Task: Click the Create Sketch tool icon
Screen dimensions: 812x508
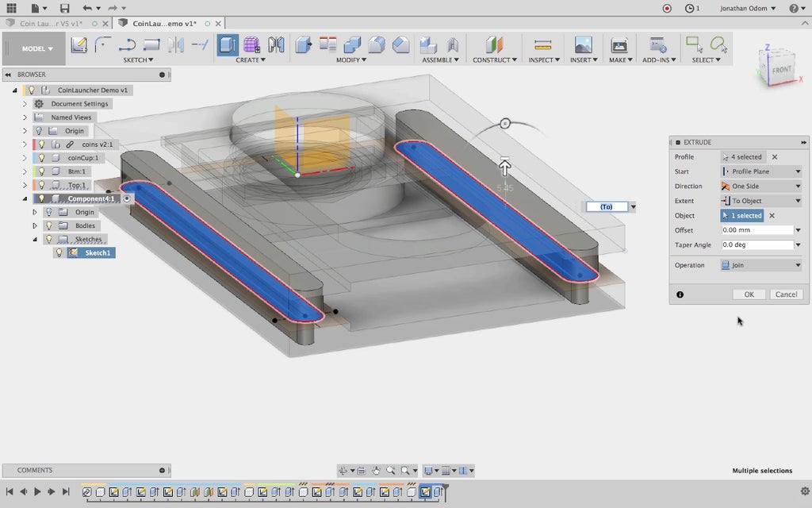Action: (79, 45)
